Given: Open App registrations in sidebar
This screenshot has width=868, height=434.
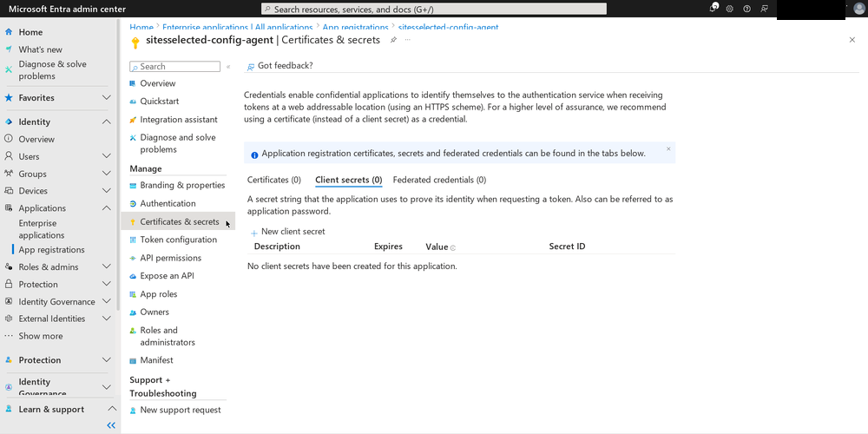Looking at the screenshot, I should 51,250.
